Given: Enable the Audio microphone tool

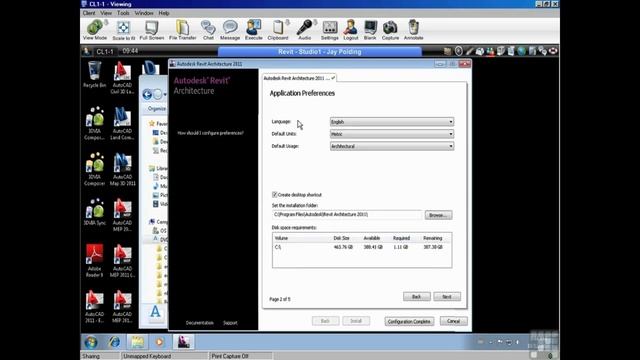Looking at the screenshot, I should tap(304, 30).
